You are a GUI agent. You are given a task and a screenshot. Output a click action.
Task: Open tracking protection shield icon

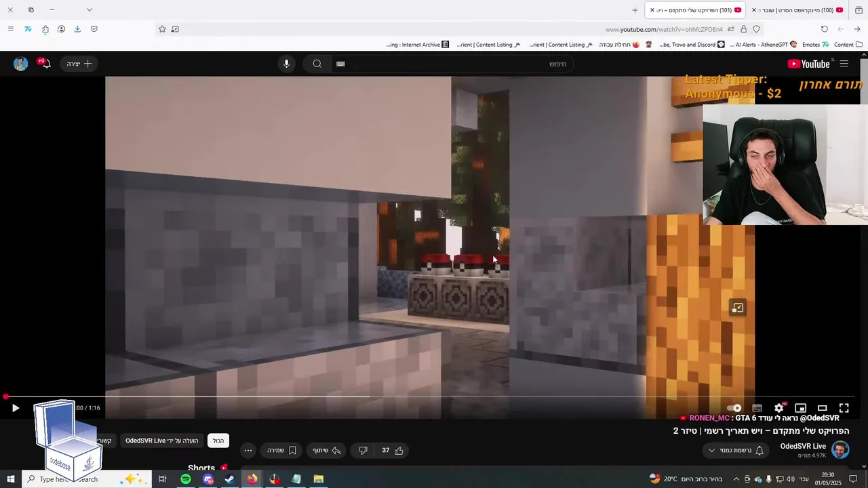pos(756,29)
